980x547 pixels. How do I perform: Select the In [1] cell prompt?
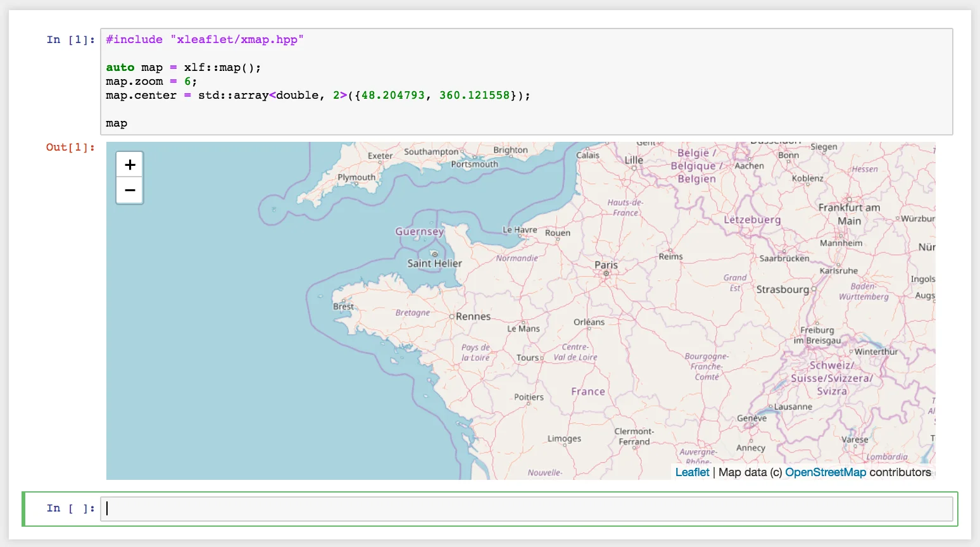[70, 40]
